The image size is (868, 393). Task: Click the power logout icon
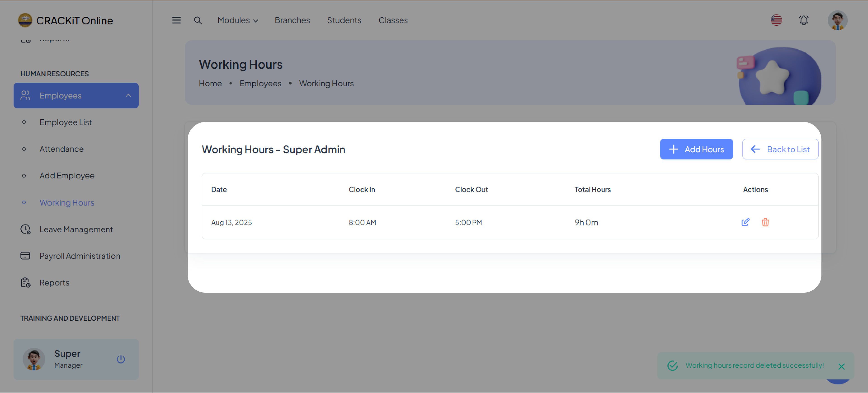click(121, 359)
